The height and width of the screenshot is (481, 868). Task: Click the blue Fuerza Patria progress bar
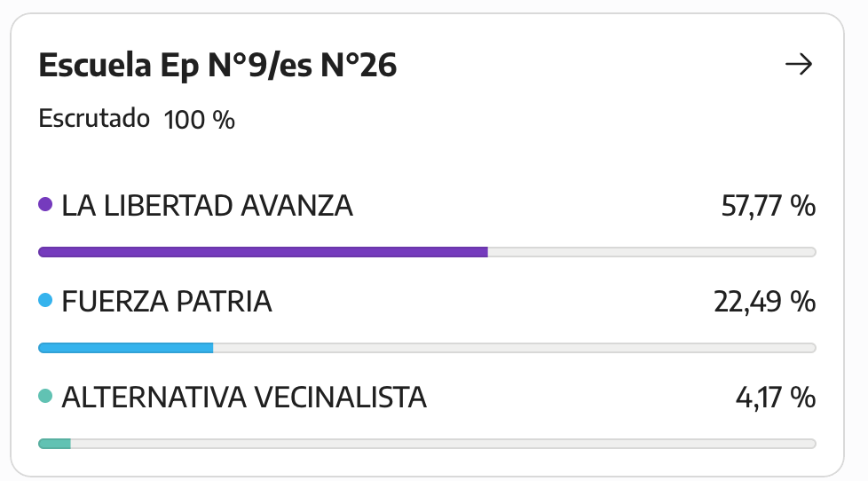[126, 348]
